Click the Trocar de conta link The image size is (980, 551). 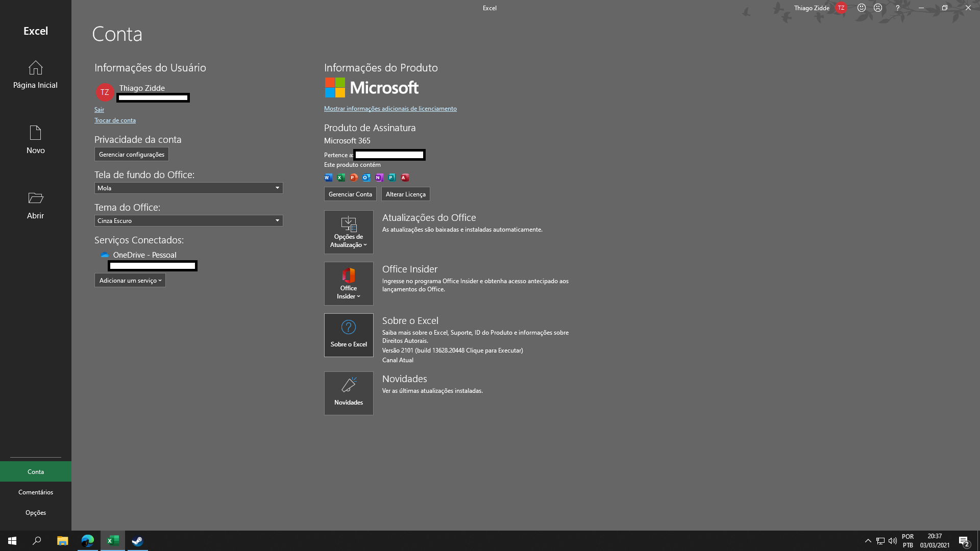coord(115,120)
